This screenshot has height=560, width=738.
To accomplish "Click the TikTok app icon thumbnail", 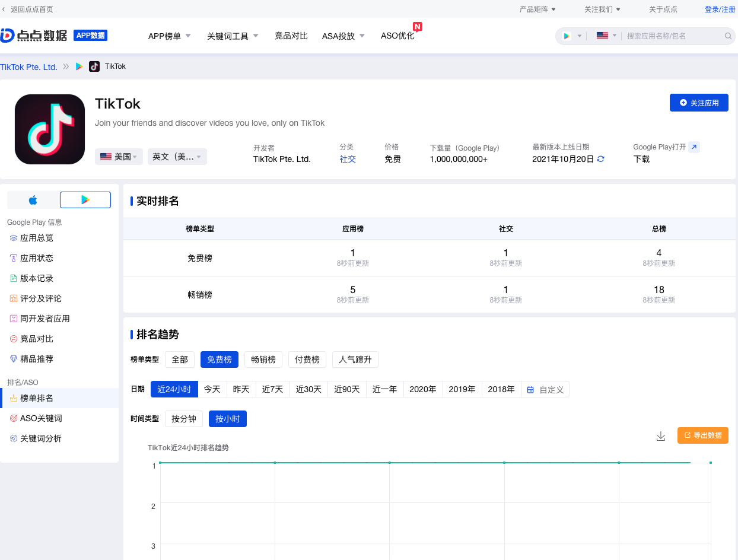I will [x=50, y=129].
